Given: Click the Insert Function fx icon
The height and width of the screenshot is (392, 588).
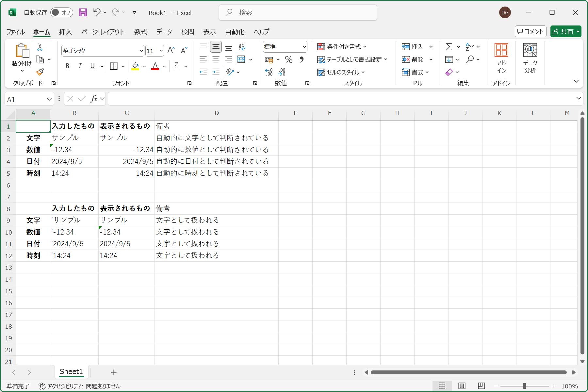Looking at the screenshot, I should (x=94, y=99).
